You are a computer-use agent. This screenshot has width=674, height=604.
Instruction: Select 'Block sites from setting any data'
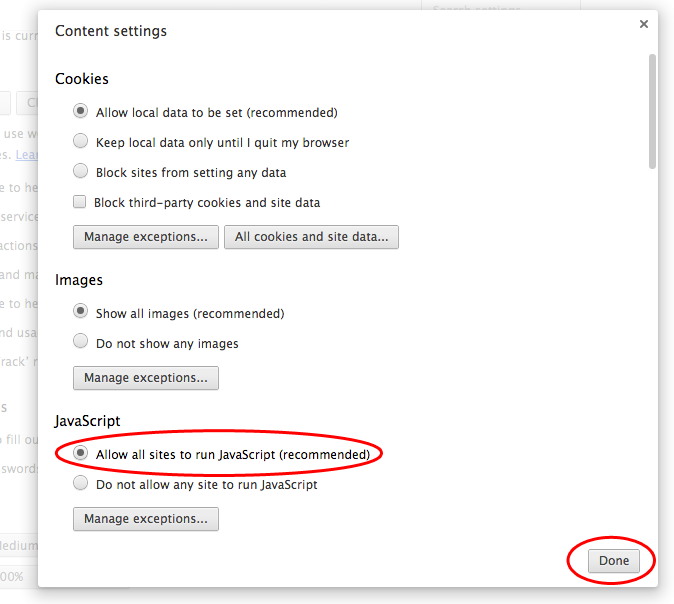tap(81, 172)
